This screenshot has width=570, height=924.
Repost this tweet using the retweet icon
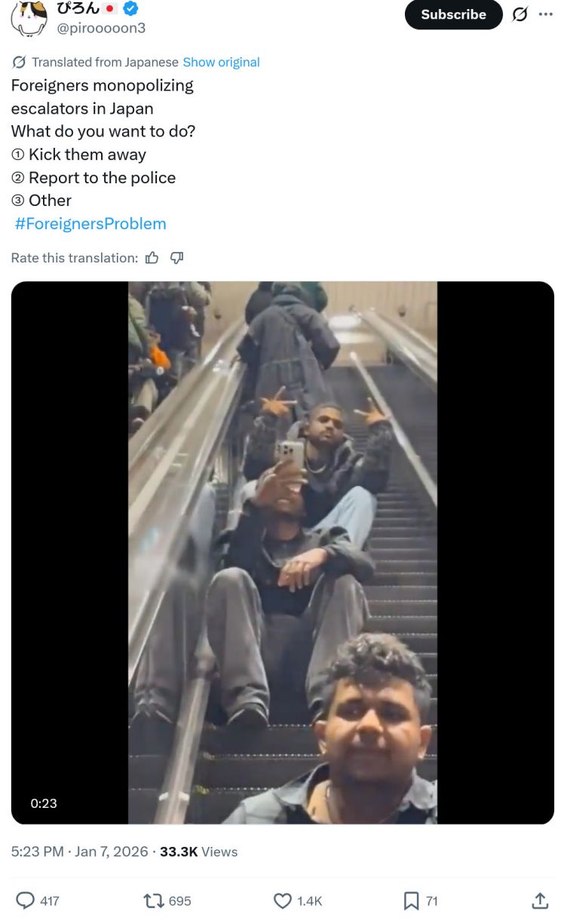point(153,901)
